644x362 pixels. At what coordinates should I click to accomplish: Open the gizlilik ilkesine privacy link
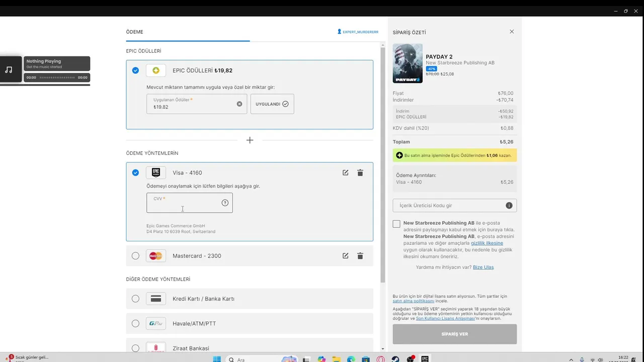tap(487, 243)
